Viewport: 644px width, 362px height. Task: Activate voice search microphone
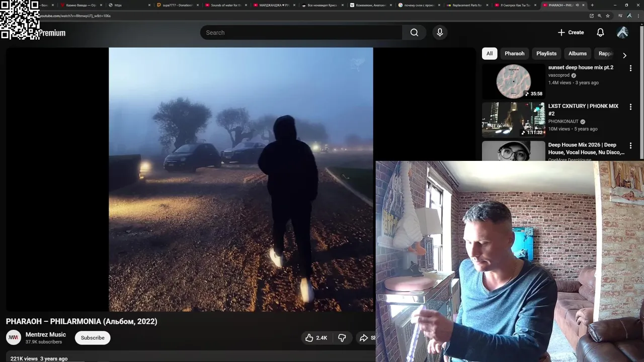pos(440,33)
